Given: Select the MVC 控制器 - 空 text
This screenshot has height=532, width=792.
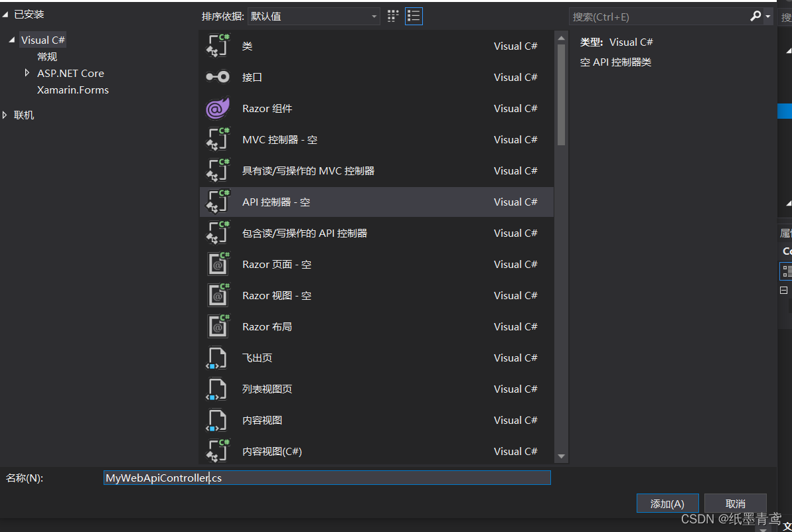Looking at the screenshot, I should pos(280,140).
